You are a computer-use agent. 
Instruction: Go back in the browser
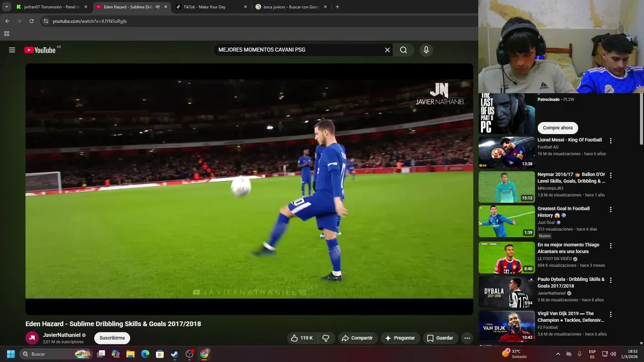tap(7, 21)
